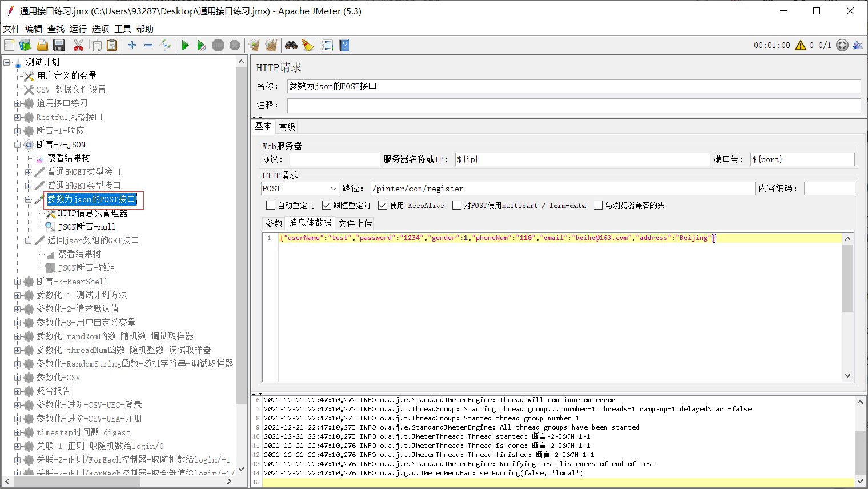The height and width of the screenshot is (489, 868).
Task: Collapse the 断言-2-JSON thread group
Action: (17, 145)
